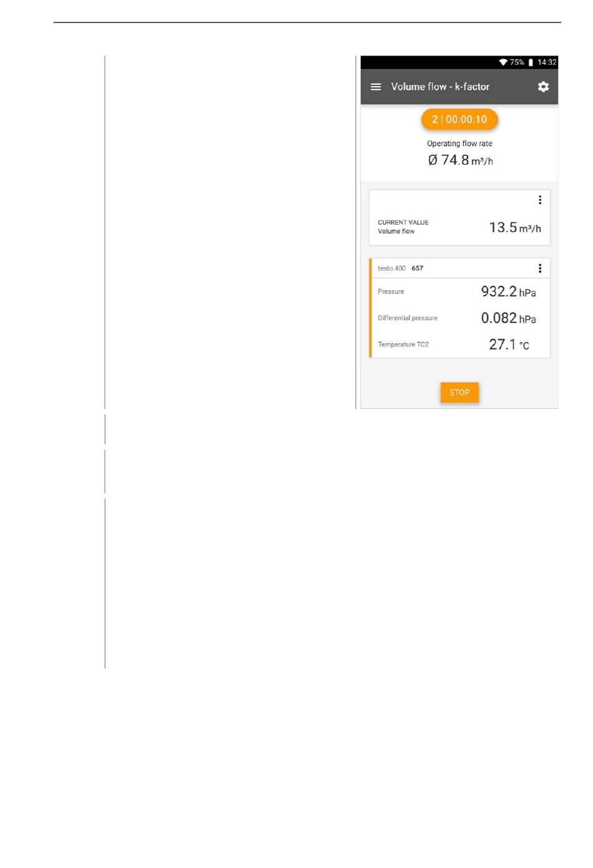Tap the Differential pressure label text
The height and width of the screenshot is (868, 593).
(408, 318)
